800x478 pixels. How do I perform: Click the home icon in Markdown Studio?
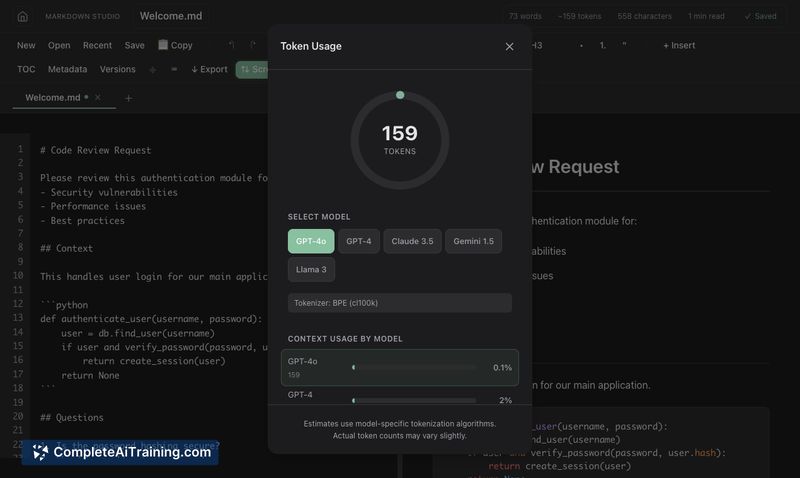[x=22, y=16]
